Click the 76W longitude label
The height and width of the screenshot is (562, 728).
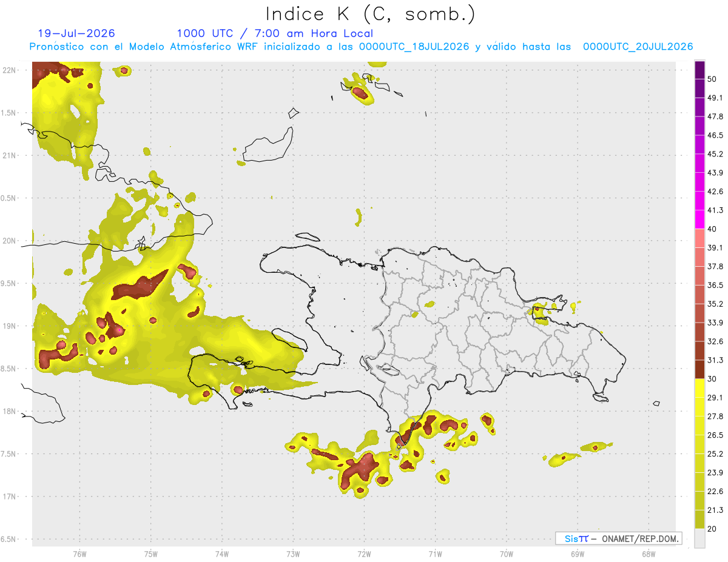79,554
